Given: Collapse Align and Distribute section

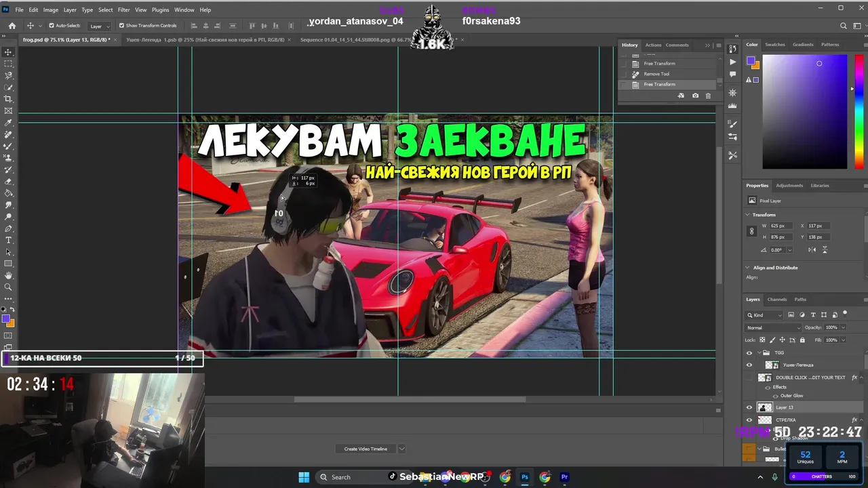Looking at the screenshot, I should point(748,268).
